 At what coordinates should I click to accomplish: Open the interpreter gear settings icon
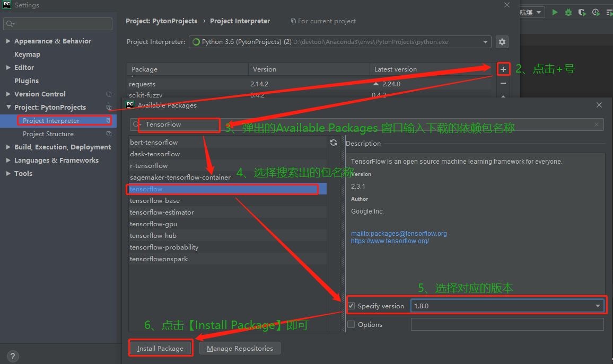[x=502, y=42]
